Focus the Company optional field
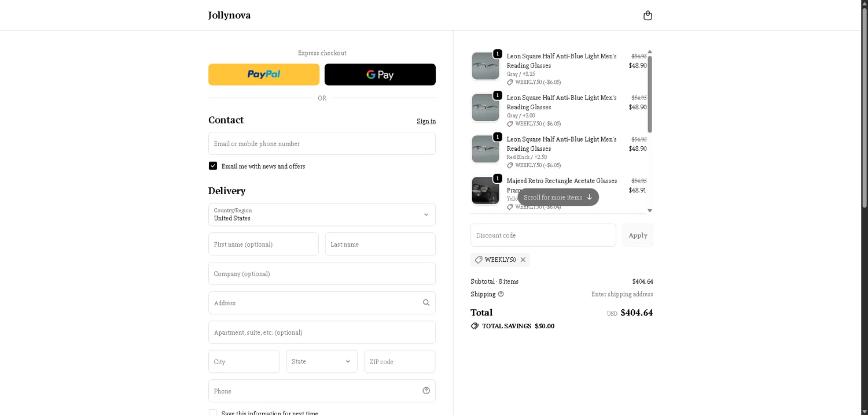The image size is (868, 415). pyautogui.click(x=322, y=273)
